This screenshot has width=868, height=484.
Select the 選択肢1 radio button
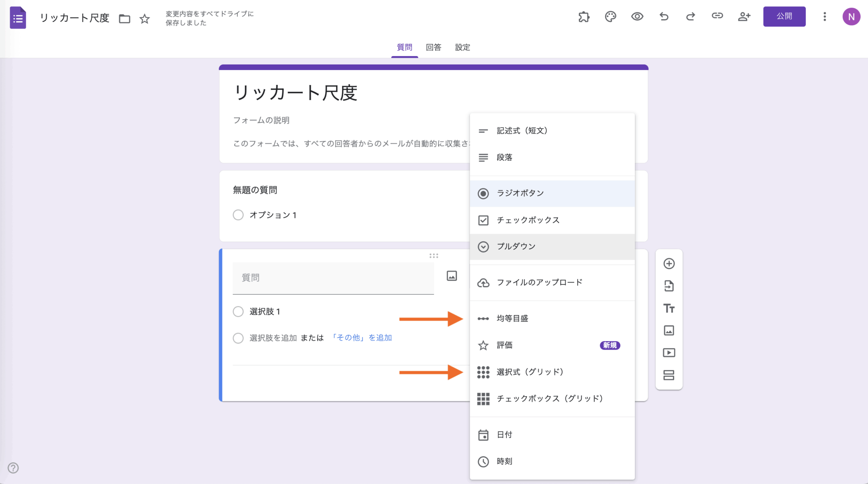point(238,311)
